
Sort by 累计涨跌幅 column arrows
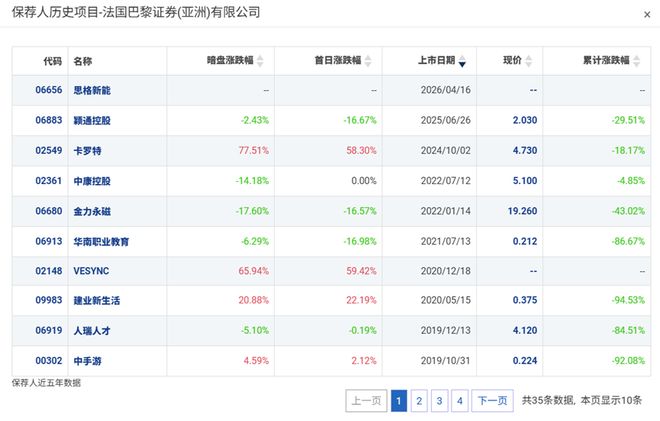pos(637,61)
